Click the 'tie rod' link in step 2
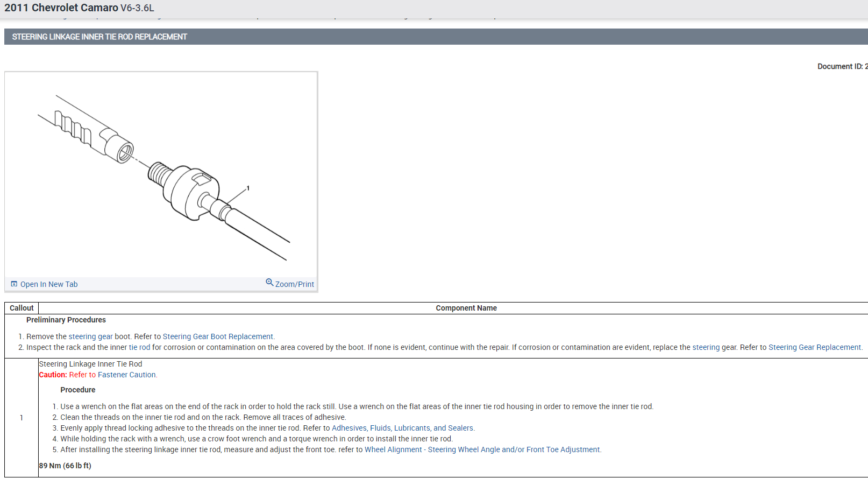This screenshot has height=485, width=868. coord(140,347)
